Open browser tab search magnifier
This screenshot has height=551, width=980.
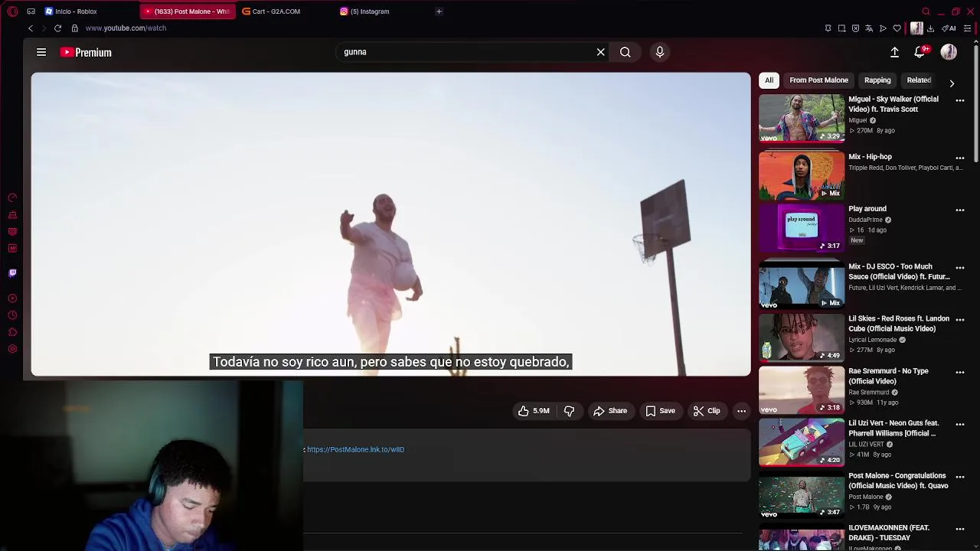click(x=926, y=11)
